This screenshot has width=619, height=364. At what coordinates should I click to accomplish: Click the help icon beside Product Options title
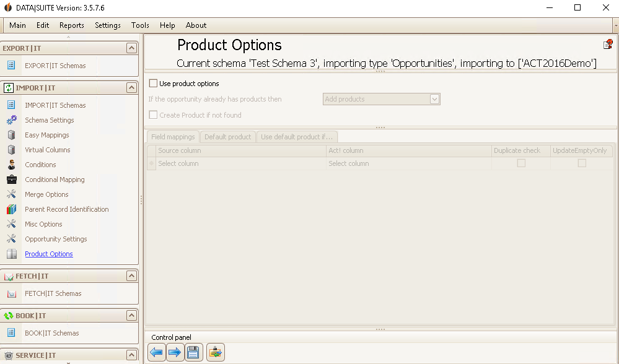pyautogui.click(x=608, y=44)
